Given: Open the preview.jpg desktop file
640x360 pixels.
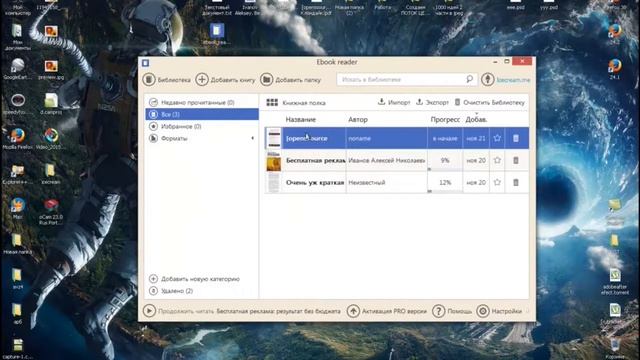Looking at the screenshot, I should pyautogui.click(x=51, y=69).
